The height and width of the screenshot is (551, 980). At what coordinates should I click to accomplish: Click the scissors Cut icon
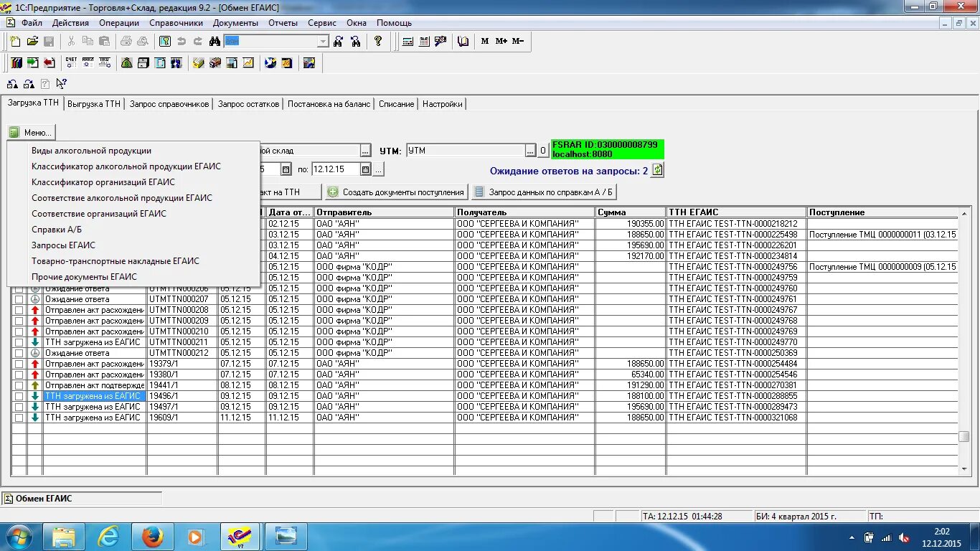(72, 42)
